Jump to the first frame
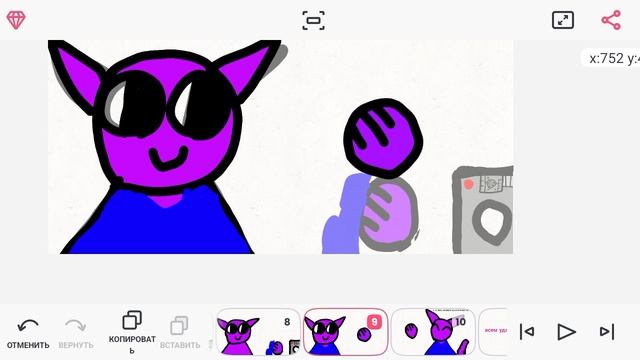640x360 pixels. (527, 331)
